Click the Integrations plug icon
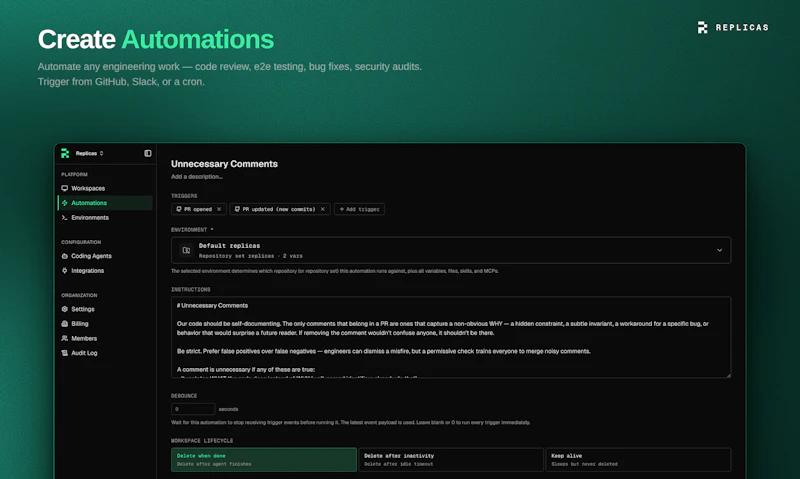 tap(64, 270)
